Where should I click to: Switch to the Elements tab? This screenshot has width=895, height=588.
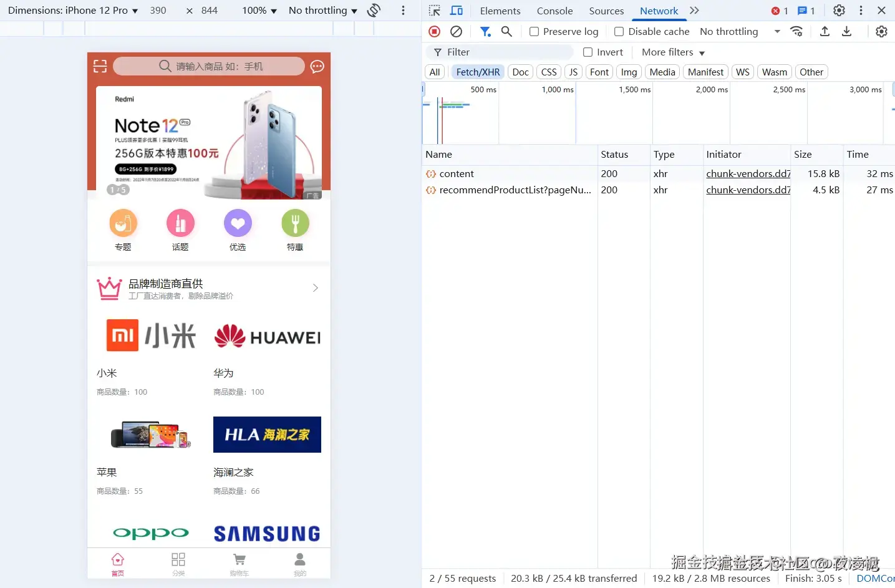click(500, 11)
